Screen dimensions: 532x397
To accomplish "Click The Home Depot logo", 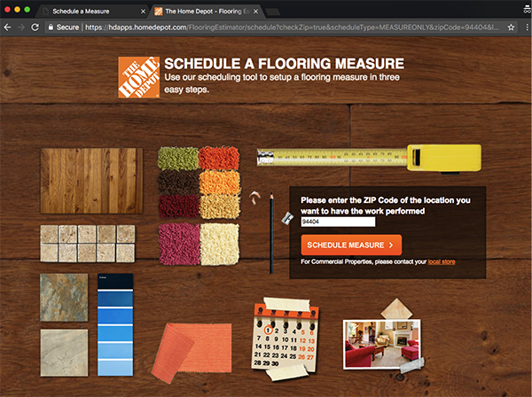I will click(x=139, y=77).
